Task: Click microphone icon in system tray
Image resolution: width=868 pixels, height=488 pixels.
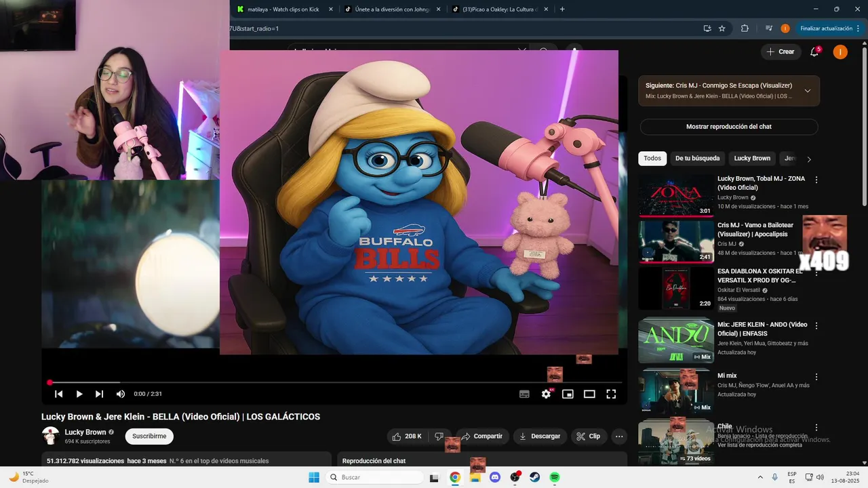Action: click(775, 477)
